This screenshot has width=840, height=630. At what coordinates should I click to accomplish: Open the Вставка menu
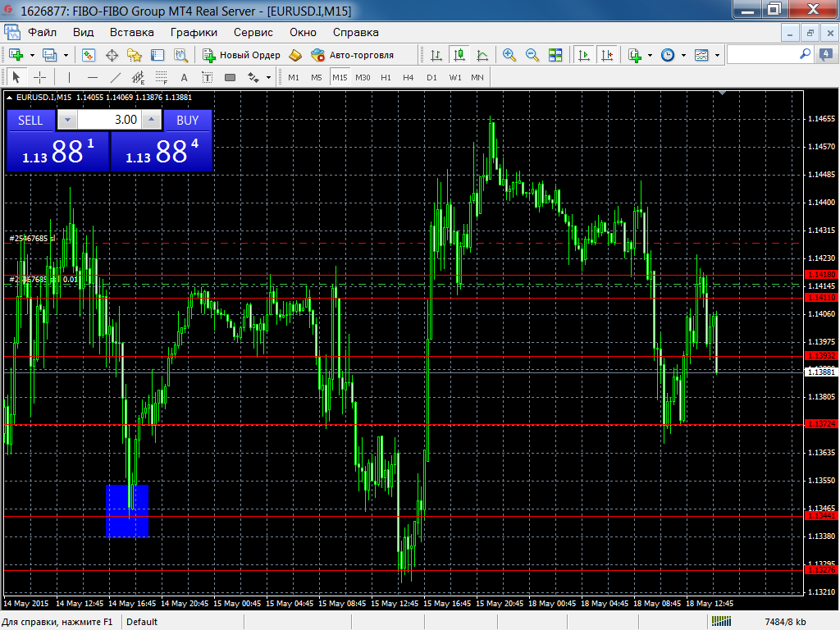132,32
